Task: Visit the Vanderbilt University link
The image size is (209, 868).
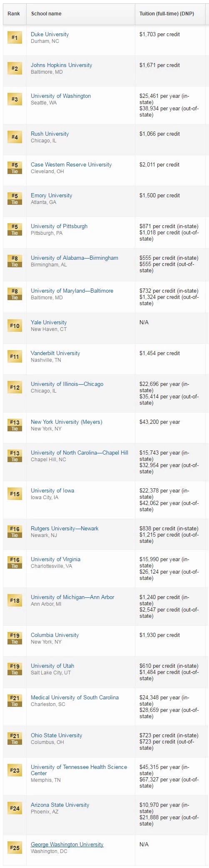Action: (55, 353)
